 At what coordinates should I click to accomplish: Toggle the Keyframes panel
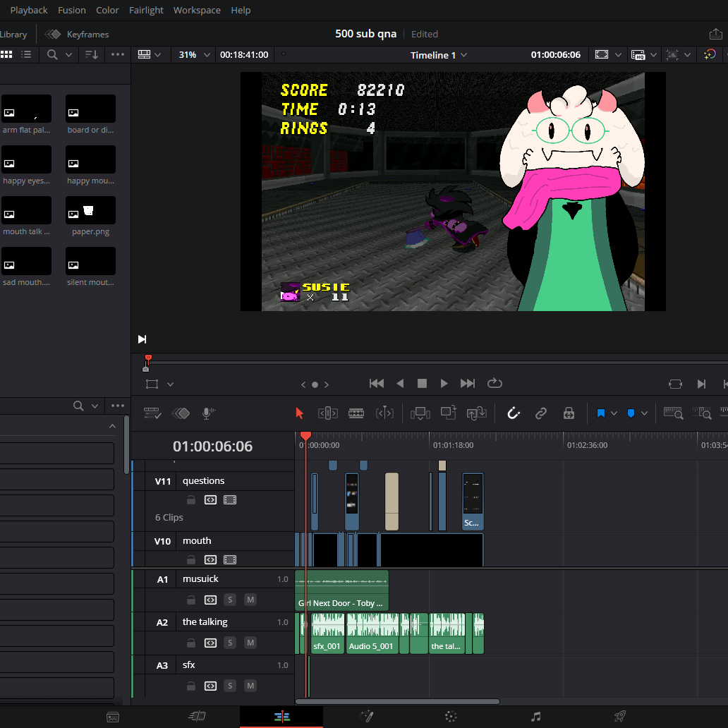pyautogui.click(x=77, y=35)
